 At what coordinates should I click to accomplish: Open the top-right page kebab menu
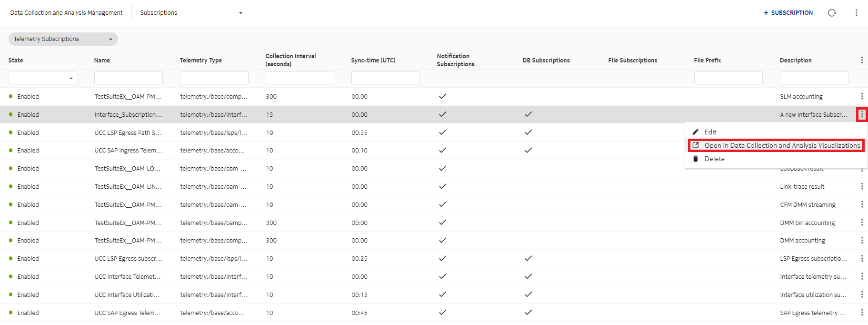pos(856,13)
